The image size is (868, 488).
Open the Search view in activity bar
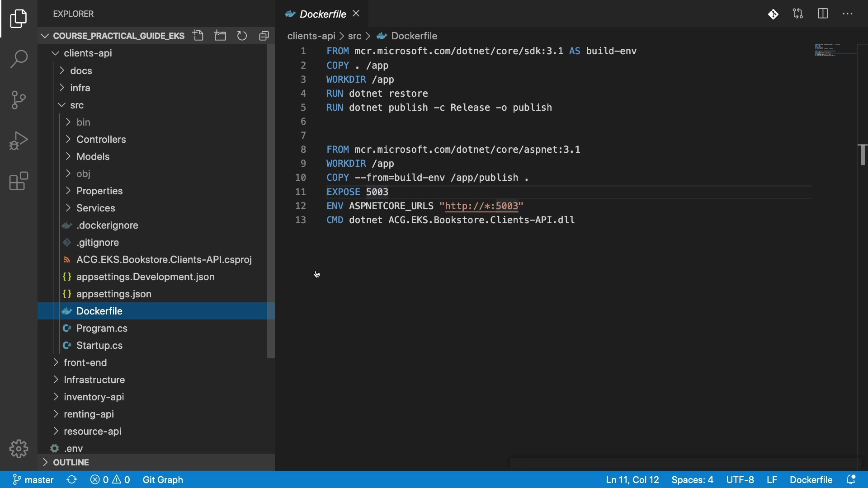(x=19, y=59)
